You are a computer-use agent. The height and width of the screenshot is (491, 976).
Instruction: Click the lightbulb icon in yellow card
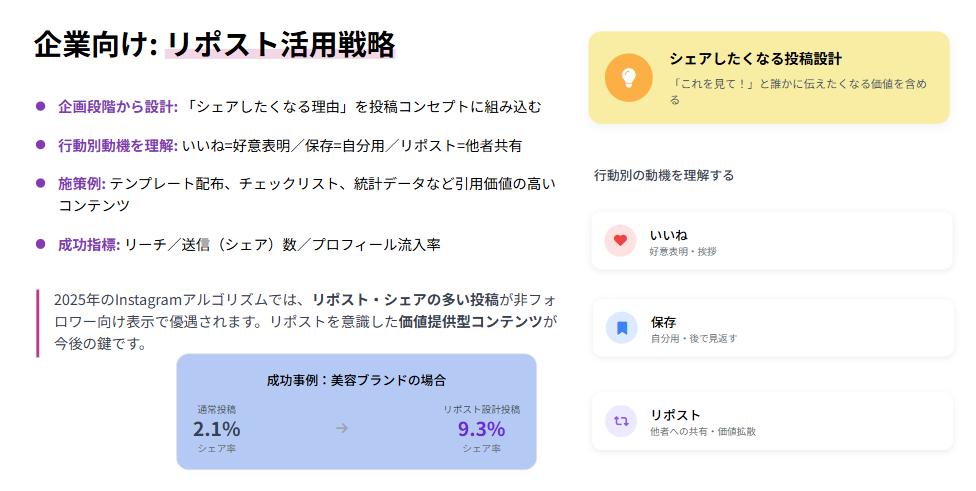(628, 77)
